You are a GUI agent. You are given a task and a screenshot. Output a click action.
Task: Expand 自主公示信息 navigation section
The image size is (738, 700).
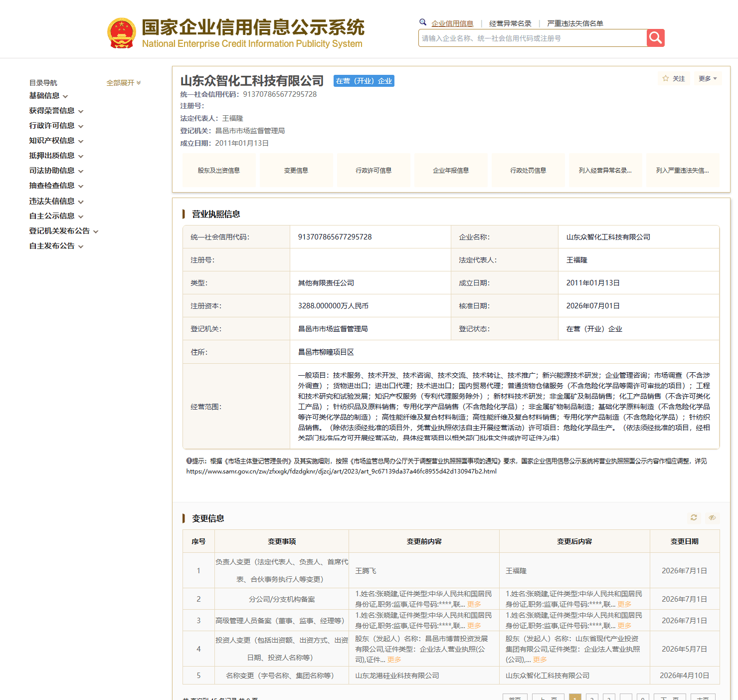tap(56, 216)
